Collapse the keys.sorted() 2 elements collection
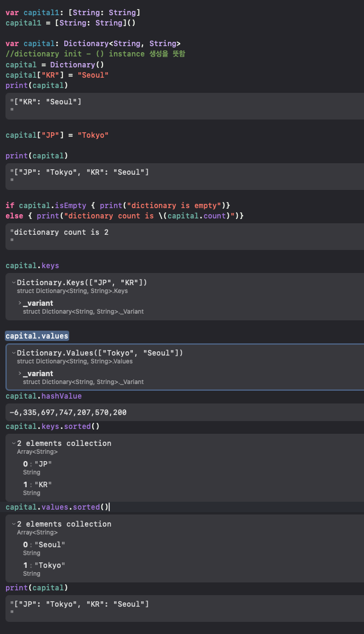Screen dimensions: 364x634 click(x=14, y=443)
